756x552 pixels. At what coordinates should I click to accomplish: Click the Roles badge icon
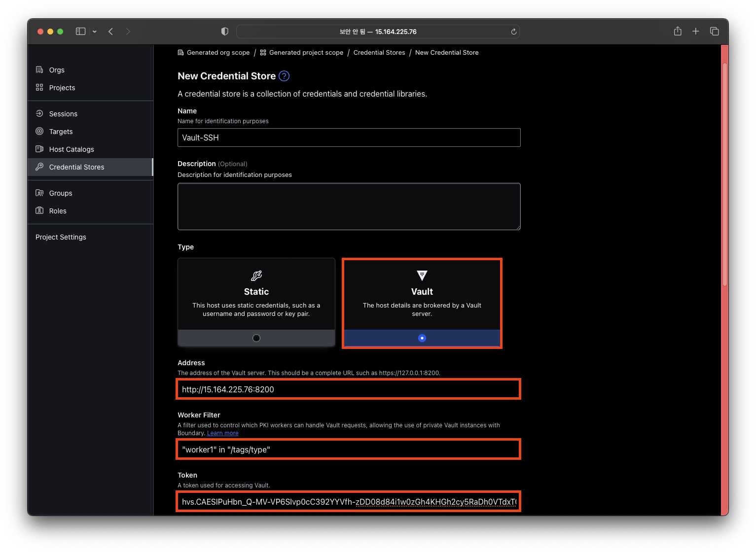(39, 210)
